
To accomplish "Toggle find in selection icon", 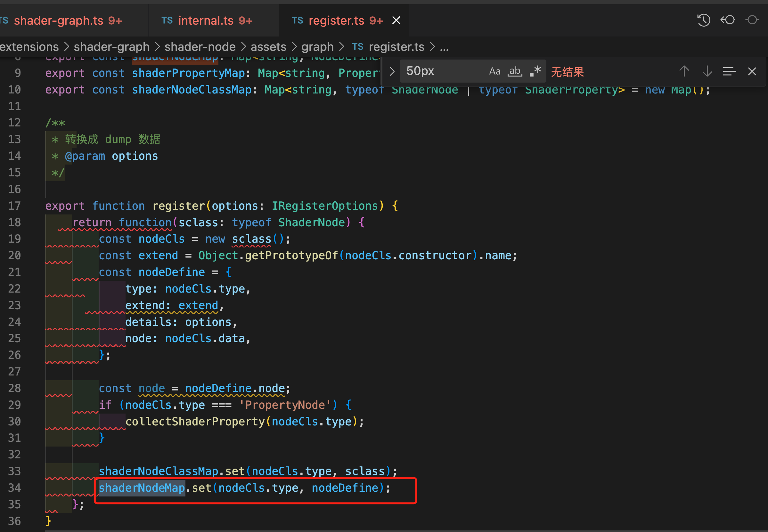I will pyautogui.click(x=729, y=71).
